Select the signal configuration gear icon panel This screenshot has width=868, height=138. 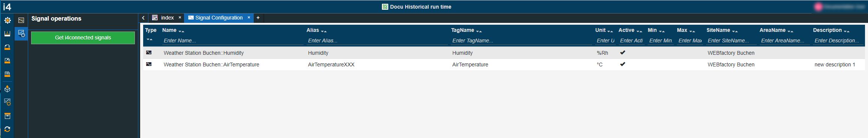[x=21, y=34]
